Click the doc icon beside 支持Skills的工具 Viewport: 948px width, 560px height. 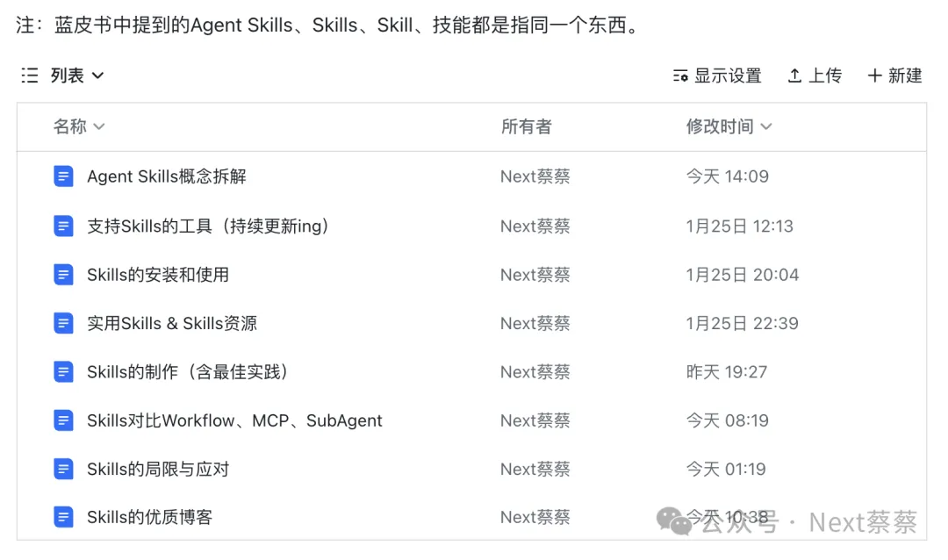tap(63, 226)
